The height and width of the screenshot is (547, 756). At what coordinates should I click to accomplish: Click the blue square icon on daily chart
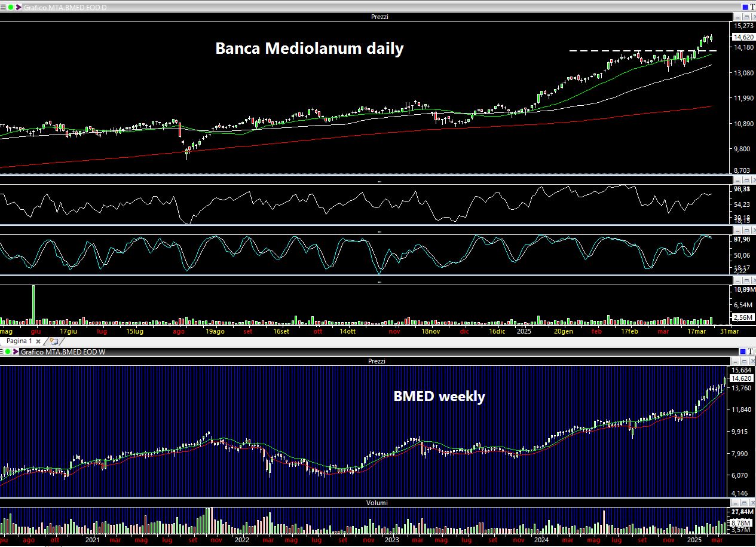coord(745,7)
